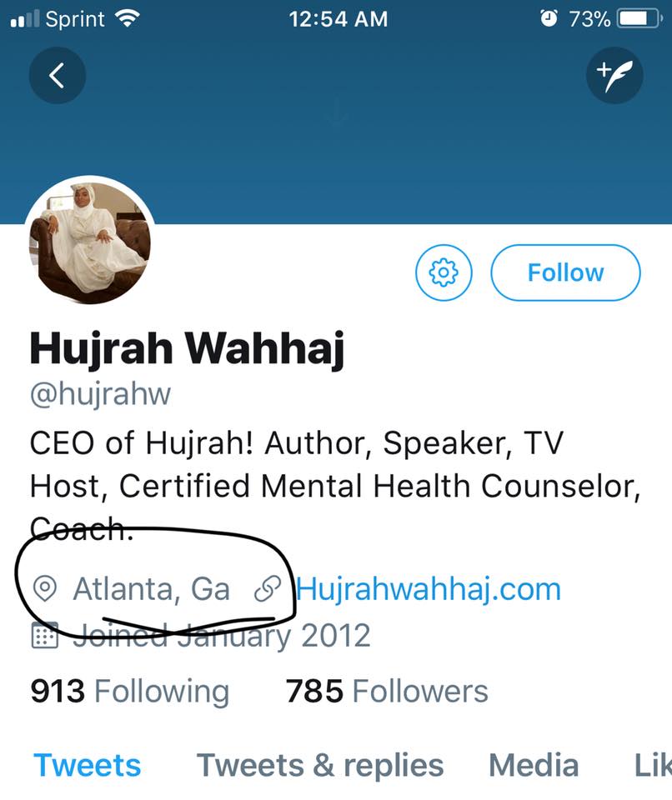
Task: Tap the alarm clock status icon
Action: (549, 19)
